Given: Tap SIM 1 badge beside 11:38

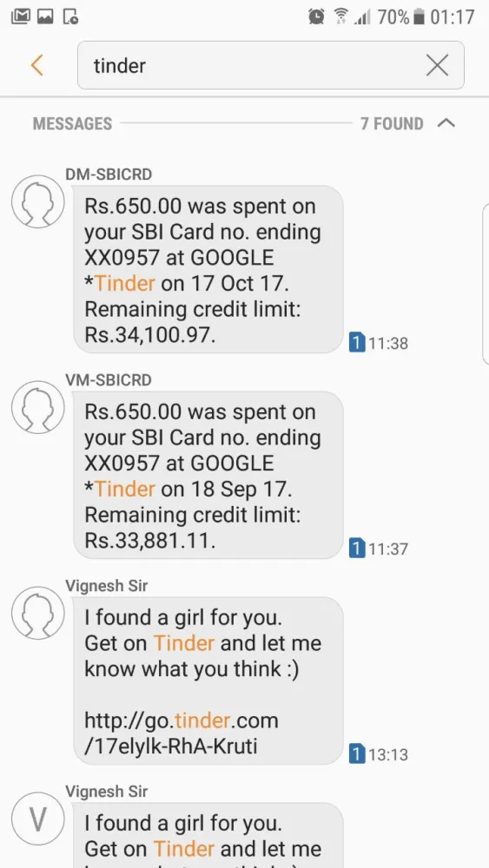Looking at the screenshot, I should 357,343.
